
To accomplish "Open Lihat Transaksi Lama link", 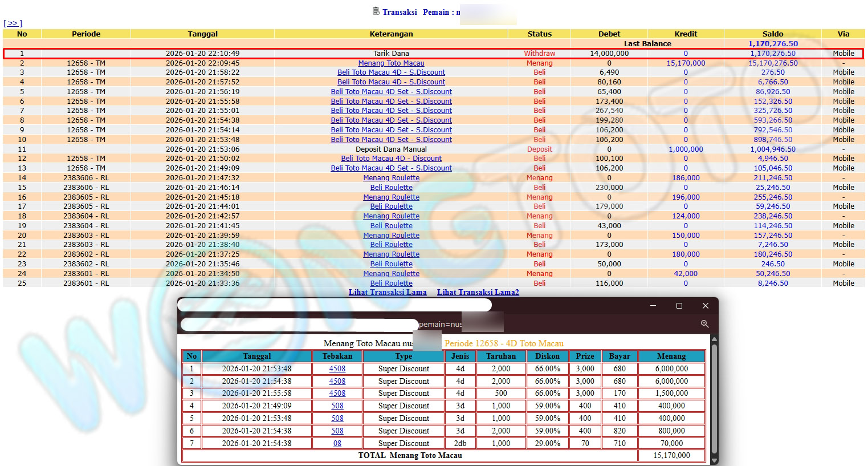I will pyautogui.click(x=388, y=292).
